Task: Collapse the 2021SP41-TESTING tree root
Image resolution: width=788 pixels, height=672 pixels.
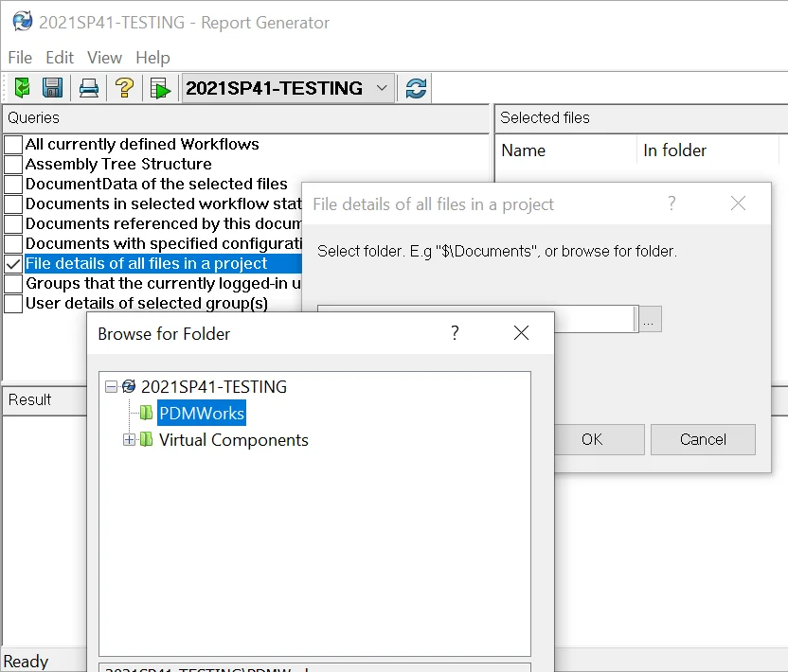Action: (112, 387)
